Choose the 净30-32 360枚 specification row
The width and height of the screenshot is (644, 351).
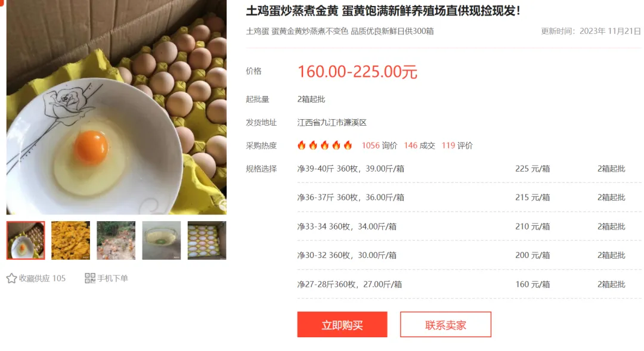click(x=469, y=255)
